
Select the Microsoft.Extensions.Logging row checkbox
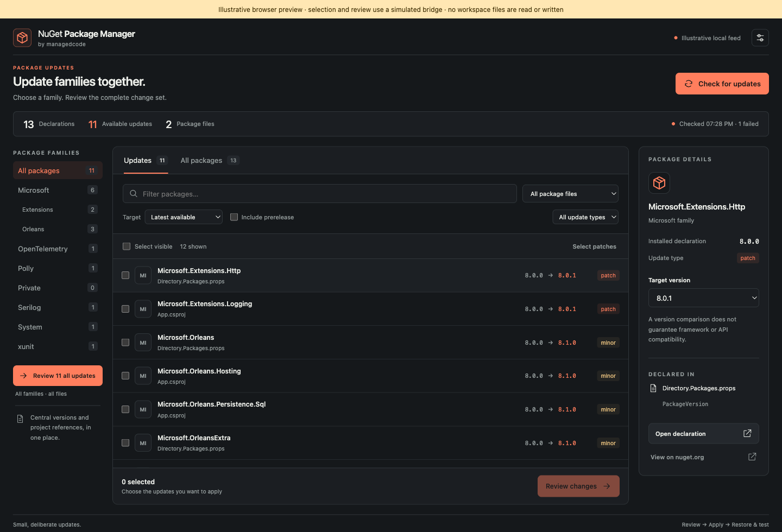125,309
